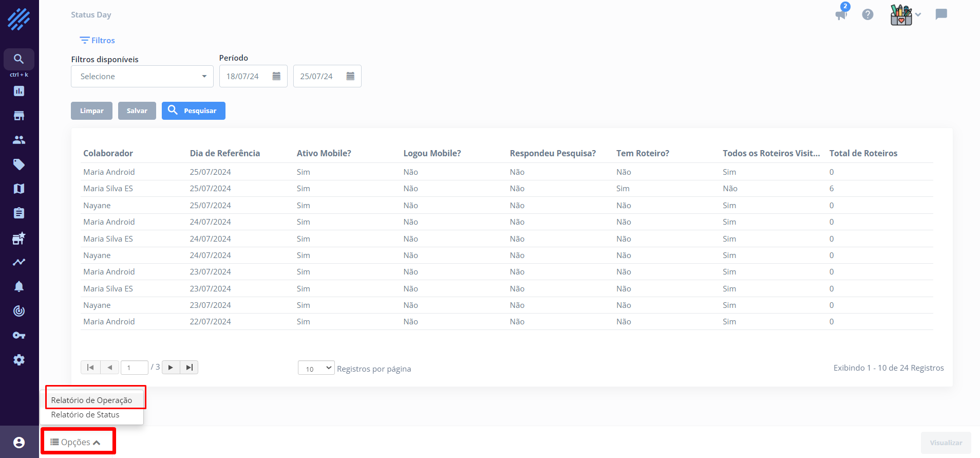Open the map icon in sidebar

click(x=19, y=189)
